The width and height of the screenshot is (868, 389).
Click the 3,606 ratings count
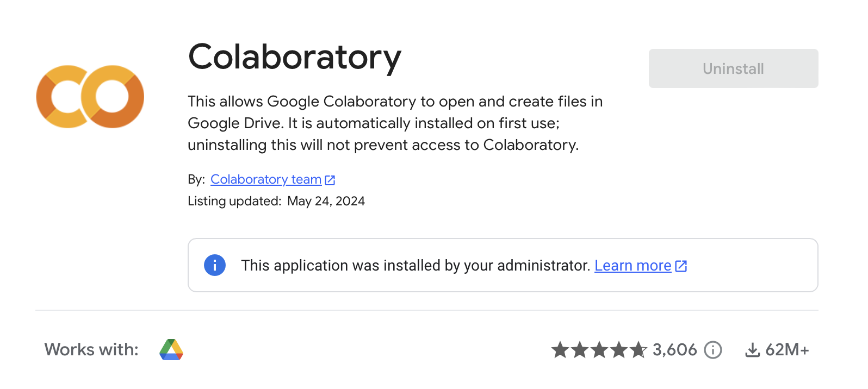click(674, 350)
